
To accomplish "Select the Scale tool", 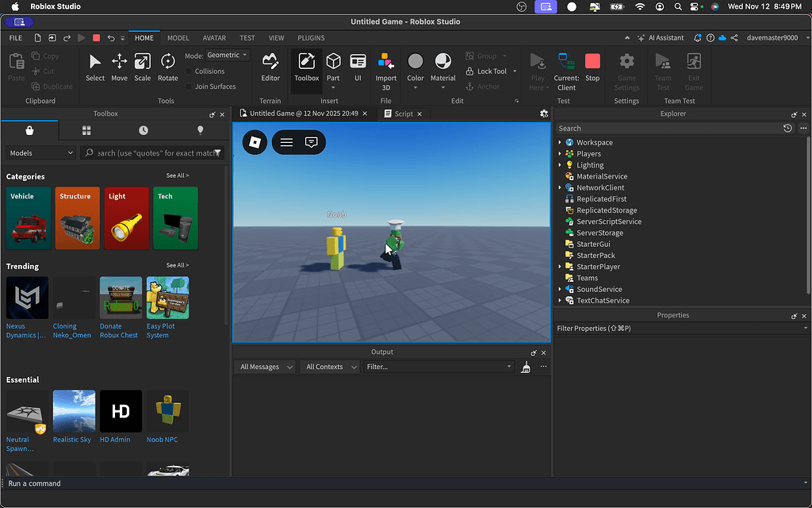I will coord(143,68).
